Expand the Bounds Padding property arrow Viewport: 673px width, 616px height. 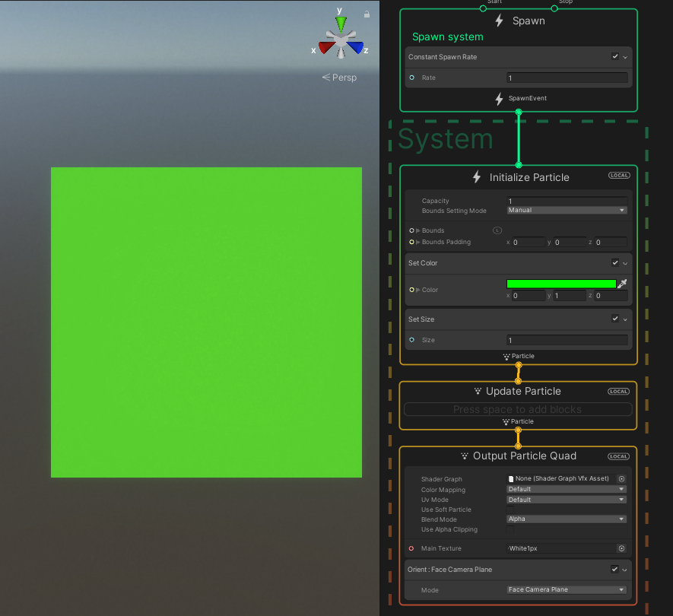[418, 242]
